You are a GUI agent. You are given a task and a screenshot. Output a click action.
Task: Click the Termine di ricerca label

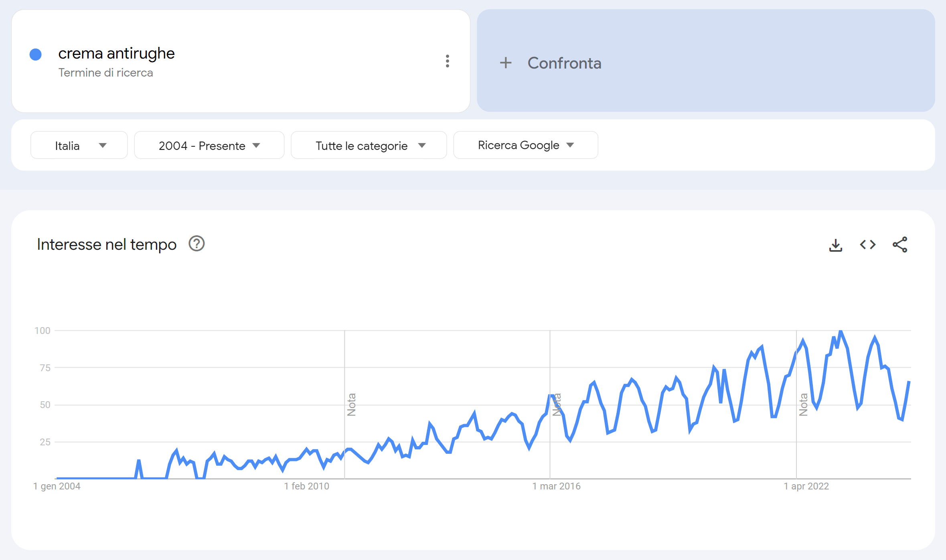click(105, 73)
